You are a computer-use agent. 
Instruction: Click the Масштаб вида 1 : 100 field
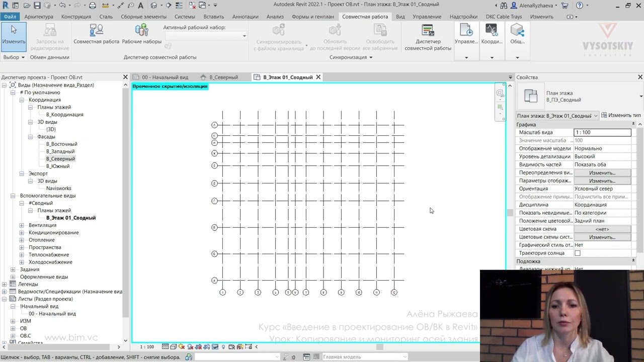(x=602, y=132)
